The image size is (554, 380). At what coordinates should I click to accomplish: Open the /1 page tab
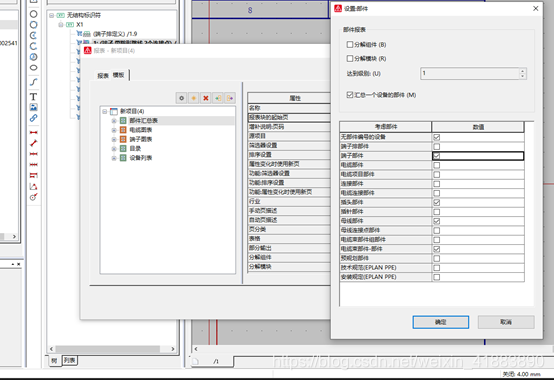216,361
